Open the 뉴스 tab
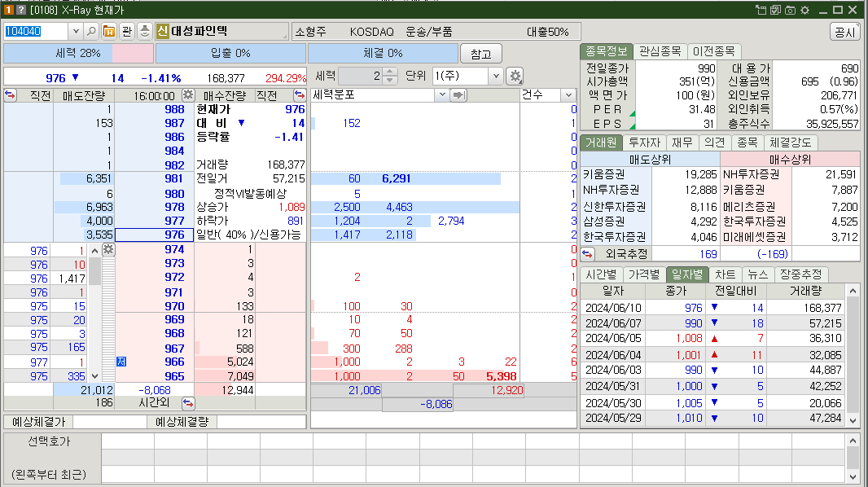 tap(758, 274)
